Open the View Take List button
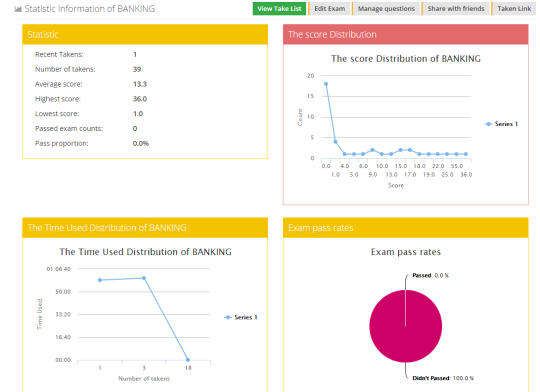 coord(279,9)
